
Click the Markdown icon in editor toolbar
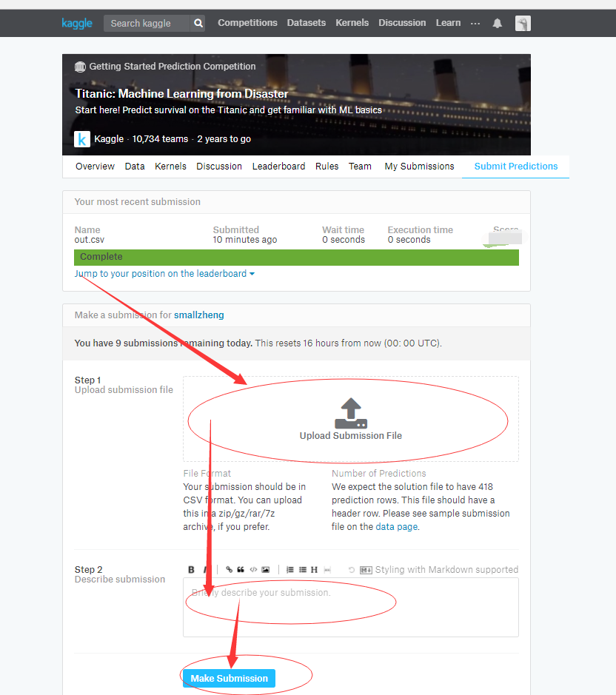pos(366,570)
